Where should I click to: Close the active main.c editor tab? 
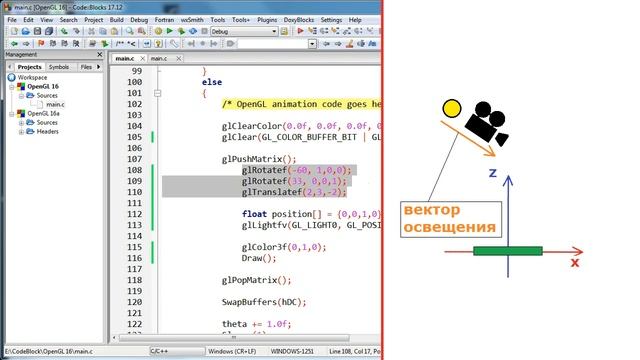[x=142, y=58]
